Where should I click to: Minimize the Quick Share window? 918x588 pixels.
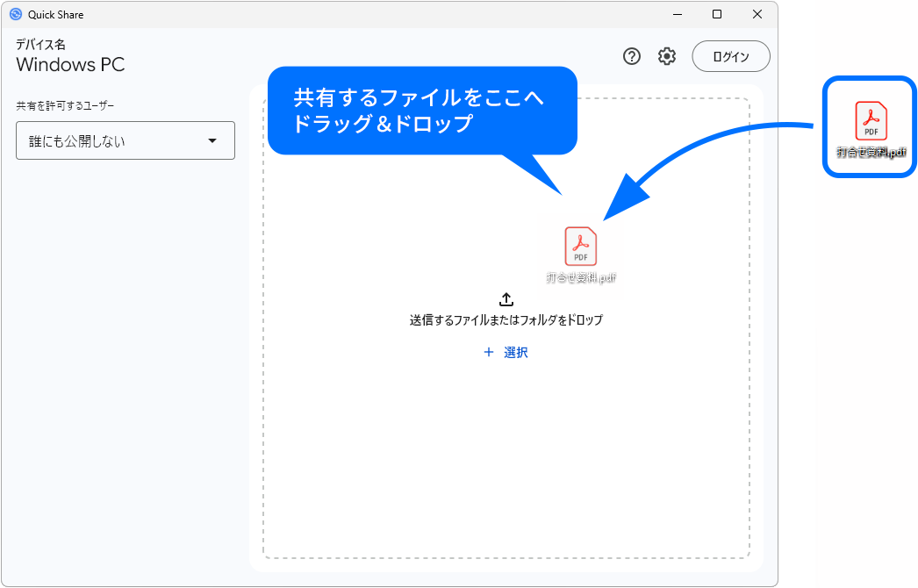point(677,14)
